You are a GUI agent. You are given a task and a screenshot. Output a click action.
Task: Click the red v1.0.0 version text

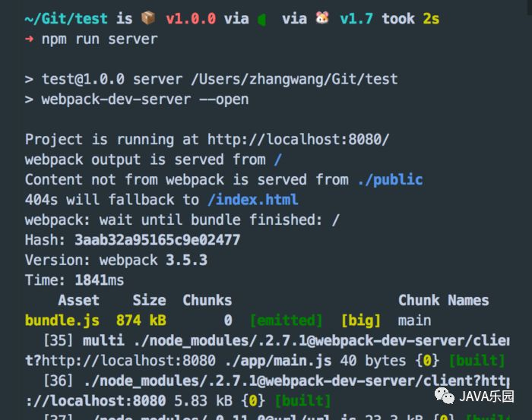[191, 18]
